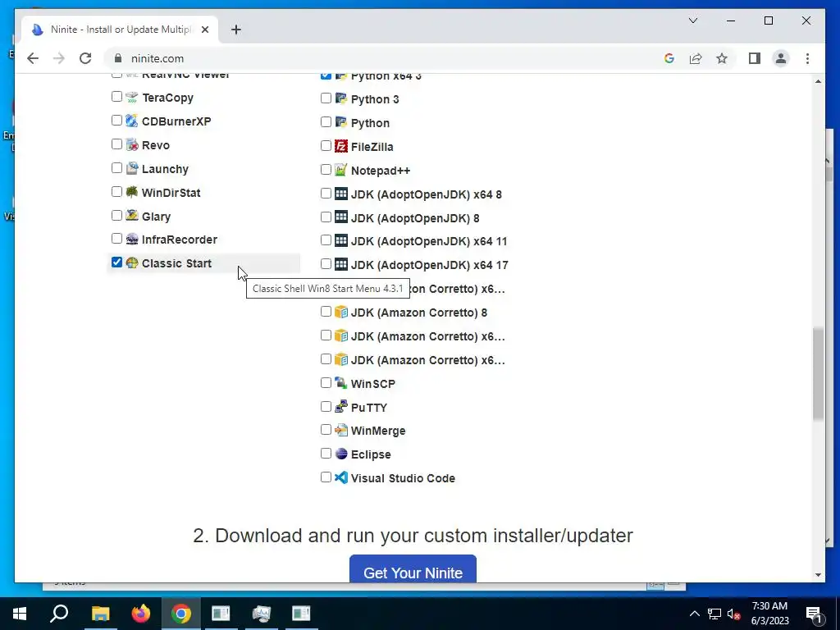Select the WinSCP checkbox
840x630 pixels.
tap(326, 382)
